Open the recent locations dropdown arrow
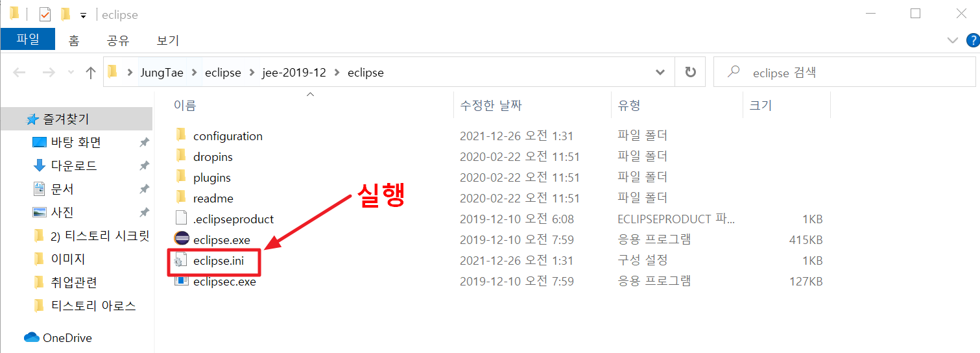Screen dimensions: 980x353 pos(71,73)
